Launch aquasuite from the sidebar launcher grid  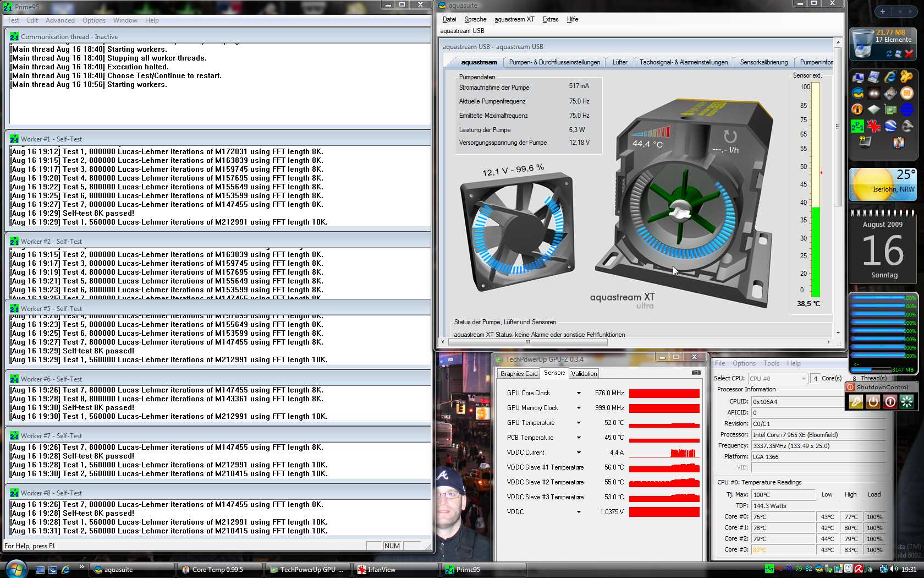coord(857,94)
